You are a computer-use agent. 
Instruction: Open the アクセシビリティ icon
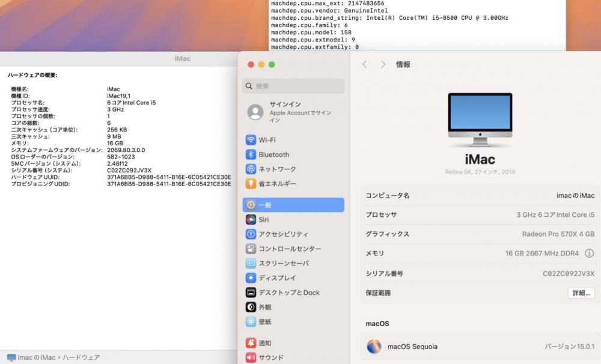tap(251, 234)
